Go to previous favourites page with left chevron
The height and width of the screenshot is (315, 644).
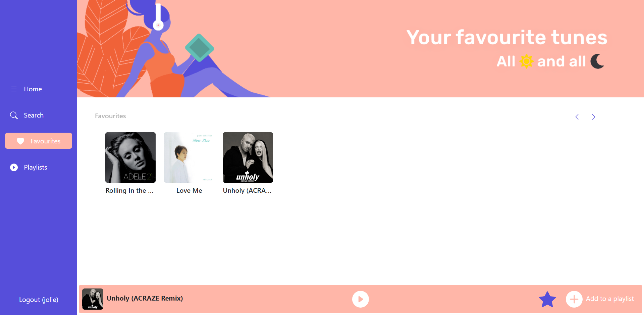577,117
